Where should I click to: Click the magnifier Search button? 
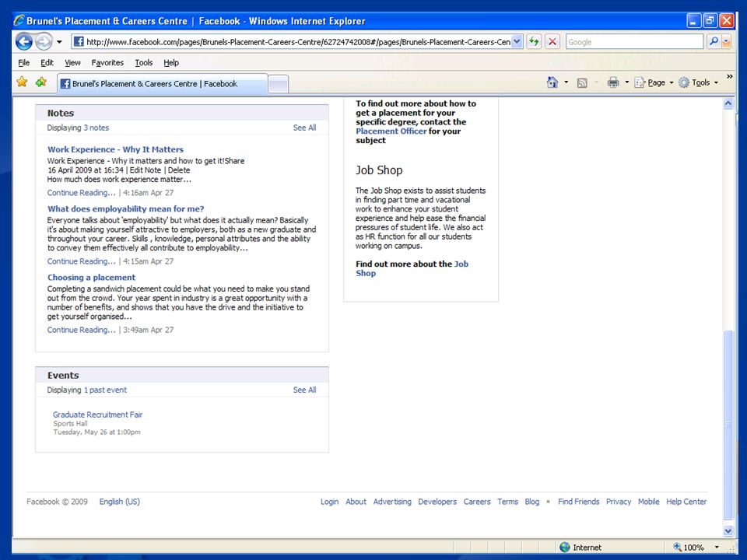pos(714,42)
